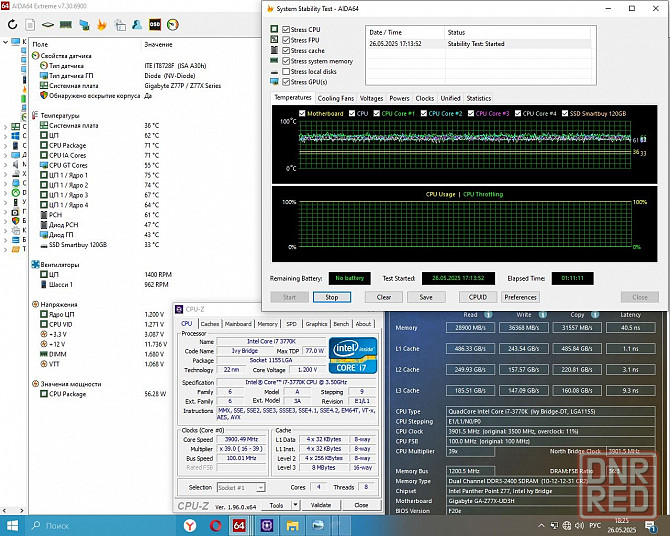Click the Copy info icon in benchmark window
Viewport: 670px width, 536px height.
tap(595, 315)
